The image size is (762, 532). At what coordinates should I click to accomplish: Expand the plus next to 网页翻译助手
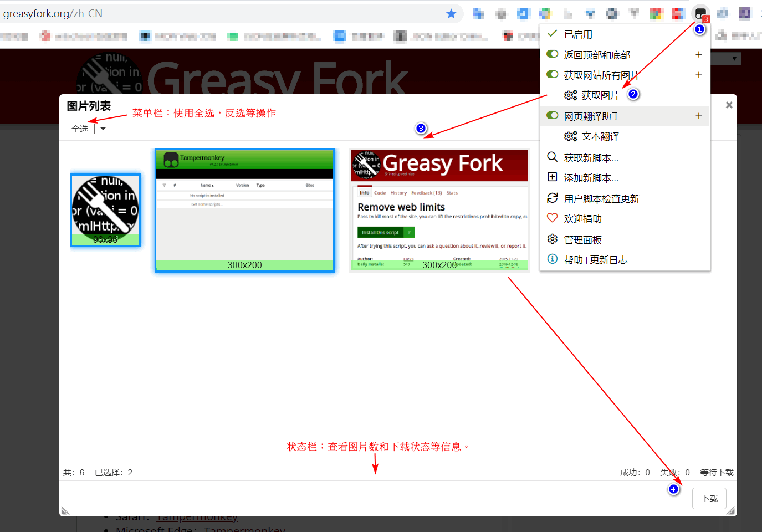698,116
